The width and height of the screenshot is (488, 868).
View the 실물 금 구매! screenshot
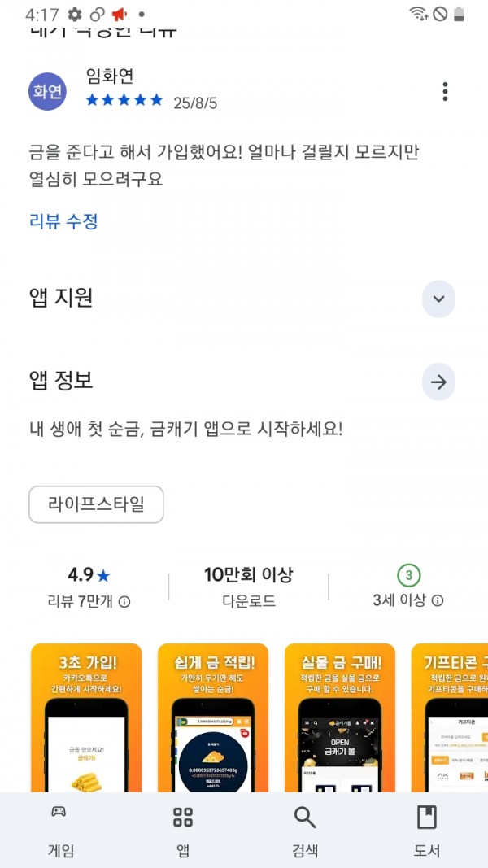[340, 718]
